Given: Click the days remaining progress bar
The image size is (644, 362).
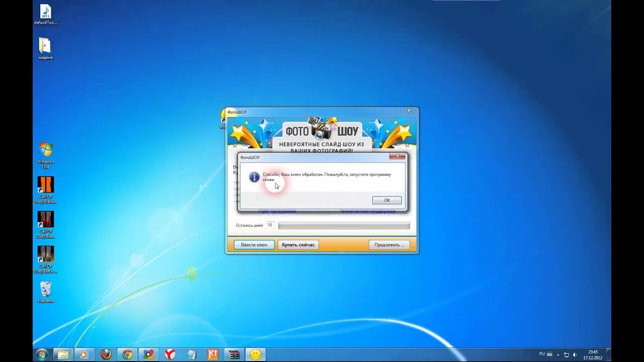Looking at the screenshot, I should point(344,226).
